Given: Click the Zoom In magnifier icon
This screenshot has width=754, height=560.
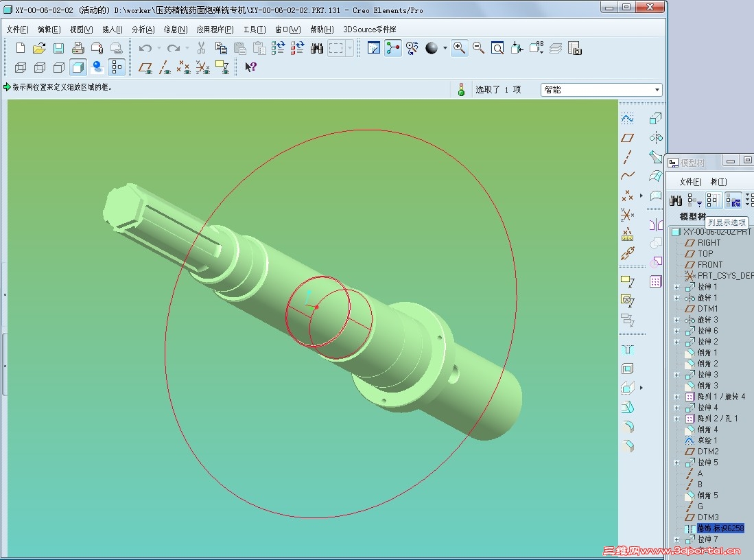Looking at the screenshot, I should 459,48.
